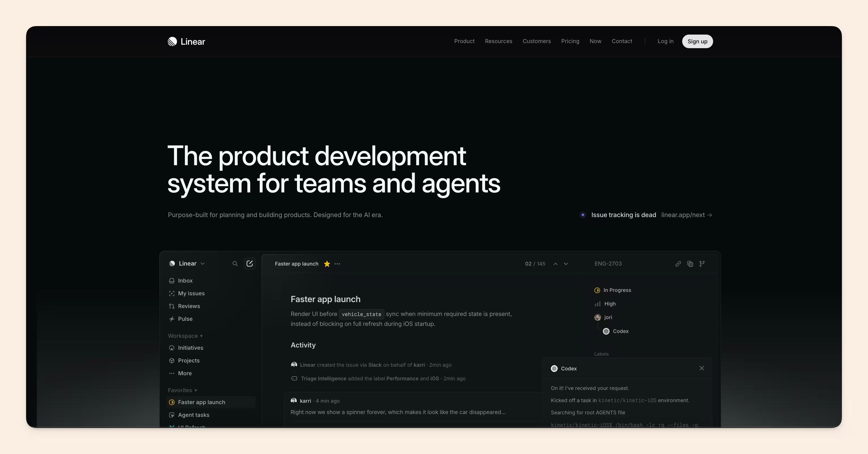The width and height of the screenshot is (868, 454).
Task: Click the Inbox tray icon
Action: 172,281
